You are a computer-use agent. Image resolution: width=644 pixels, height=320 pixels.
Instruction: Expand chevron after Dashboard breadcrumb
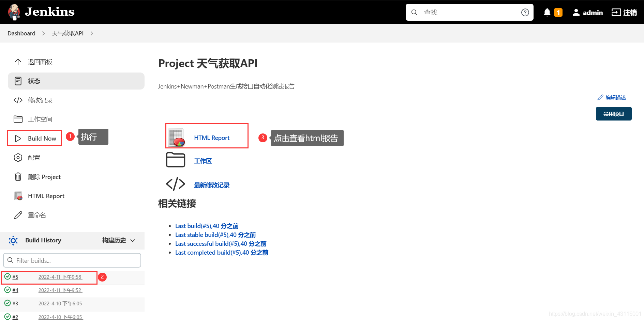coord(43,33)
